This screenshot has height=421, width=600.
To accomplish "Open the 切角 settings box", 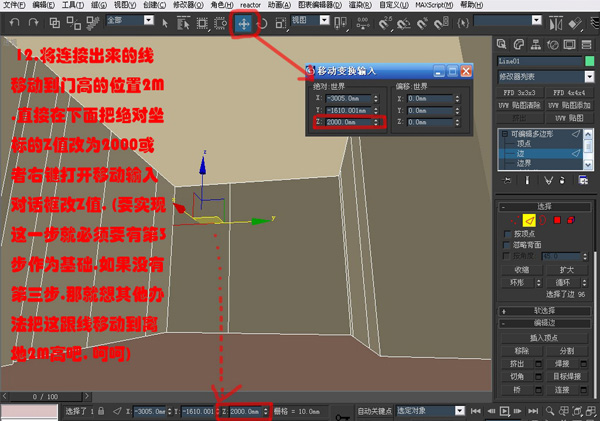I will (x=538, y=377).
